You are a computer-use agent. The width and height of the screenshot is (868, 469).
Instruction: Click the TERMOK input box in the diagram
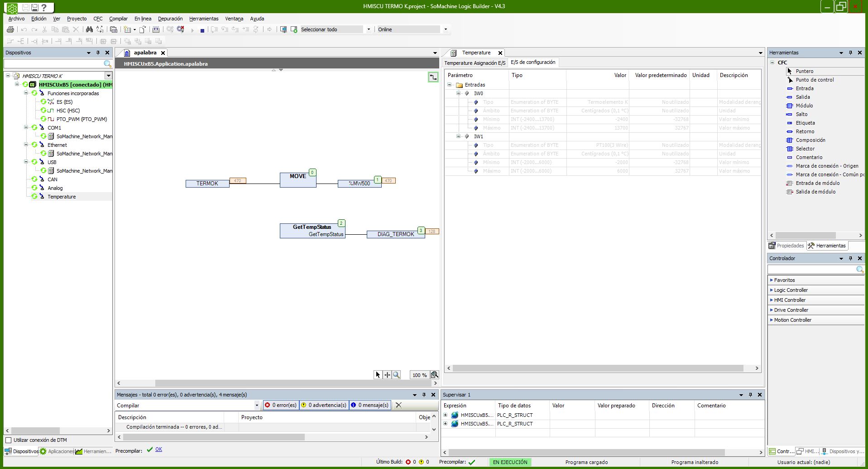coord(207,184)
